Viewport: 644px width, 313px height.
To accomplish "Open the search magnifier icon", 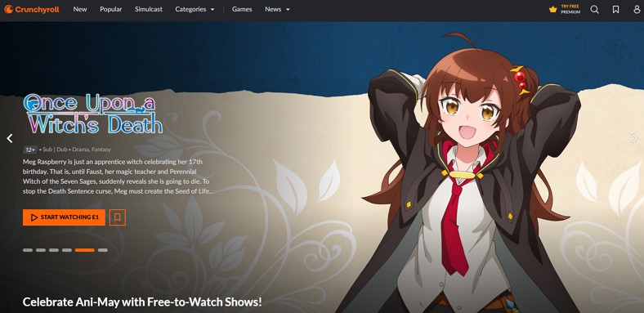I will coord(594,10).
